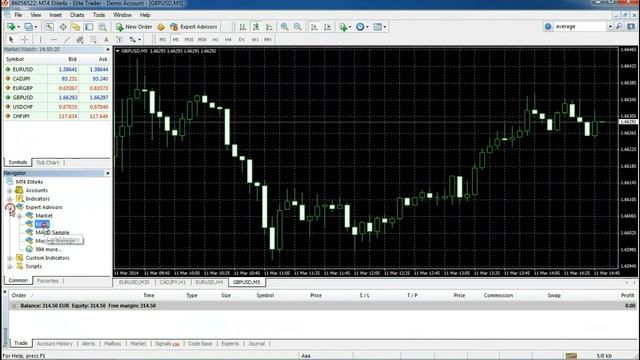Open the periods clock icon
The height and width of the screenshot is (360, 640).
[x=360, y=27]
